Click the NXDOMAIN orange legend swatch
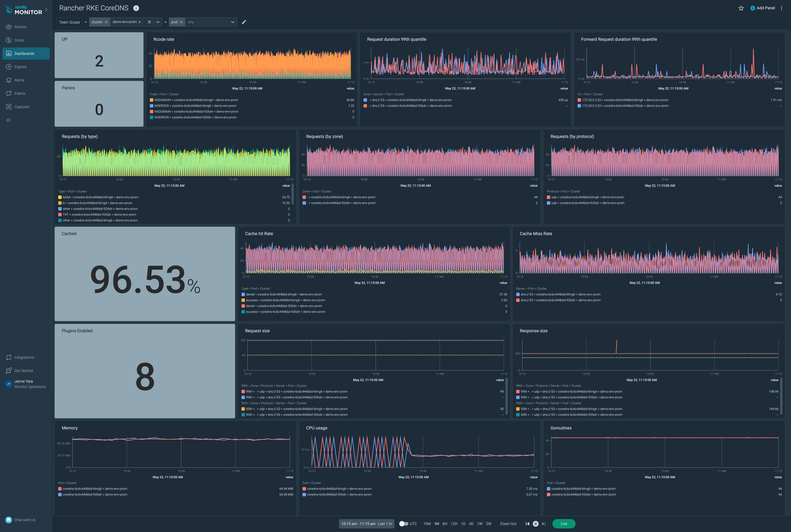This screenshot has width=791, height=532. coord(152,100)
